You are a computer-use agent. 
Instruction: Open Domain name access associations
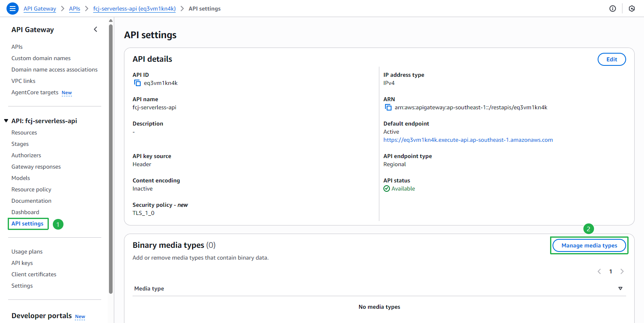(54, 69)
